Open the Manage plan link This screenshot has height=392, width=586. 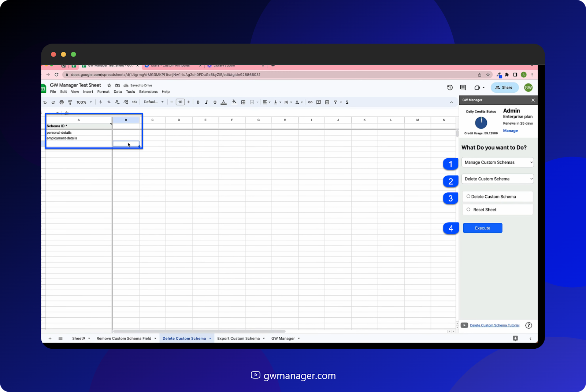coord(511,131)
